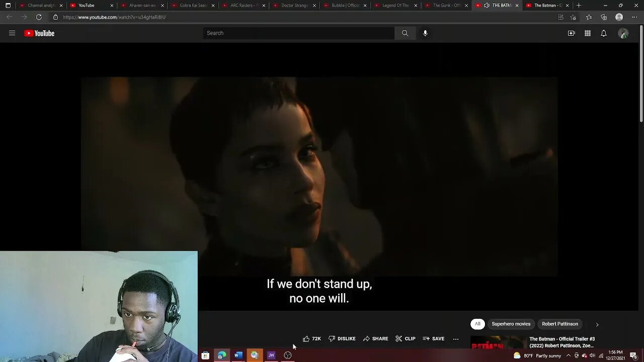Click the search magnifier button
The image size is (644, 362).
(405, 33)
